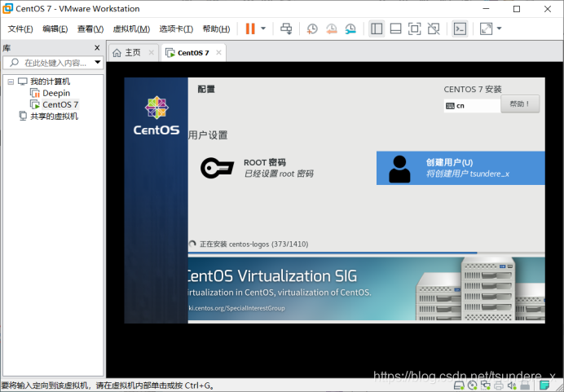Close the 主页 tab
The height and width of the screenshot is (392, 564).
152,52
